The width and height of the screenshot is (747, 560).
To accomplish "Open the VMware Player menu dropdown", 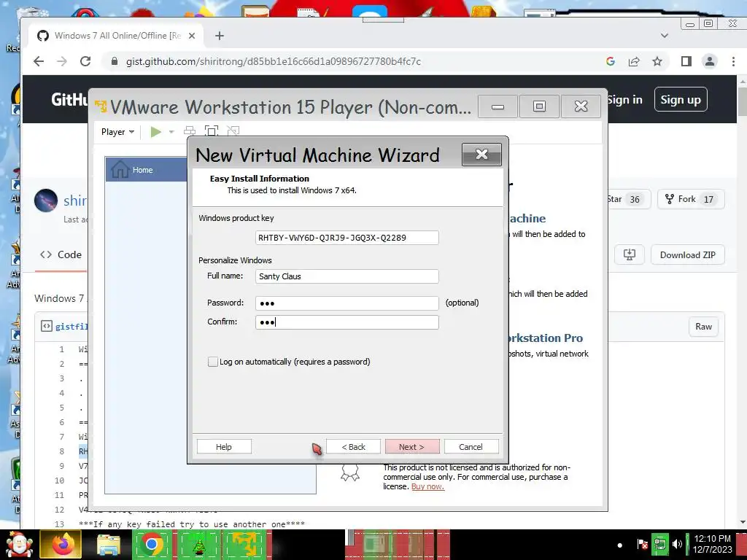I will point(117,132).
